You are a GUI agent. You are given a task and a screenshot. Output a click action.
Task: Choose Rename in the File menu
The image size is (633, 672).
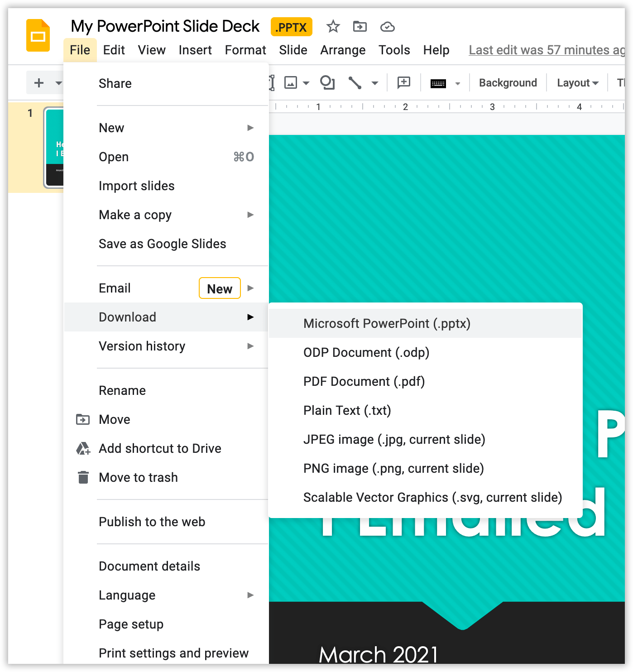[x=166, y=390]
